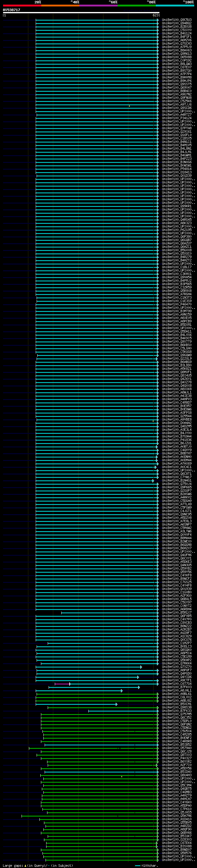
Task: Select label UniRef100_A8PUF7
Action: click(x=176, y=670)
